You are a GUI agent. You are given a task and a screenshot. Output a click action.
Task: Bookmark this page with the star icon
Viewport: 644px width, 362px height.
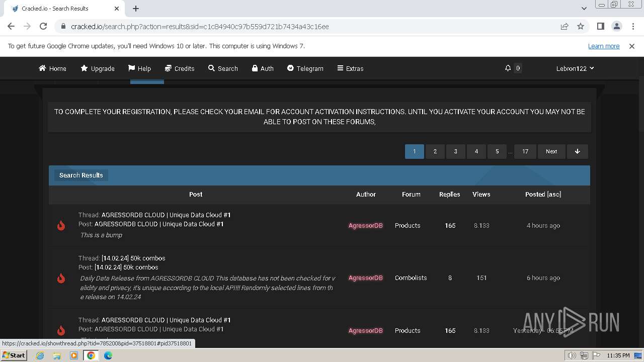coord(581,26)
